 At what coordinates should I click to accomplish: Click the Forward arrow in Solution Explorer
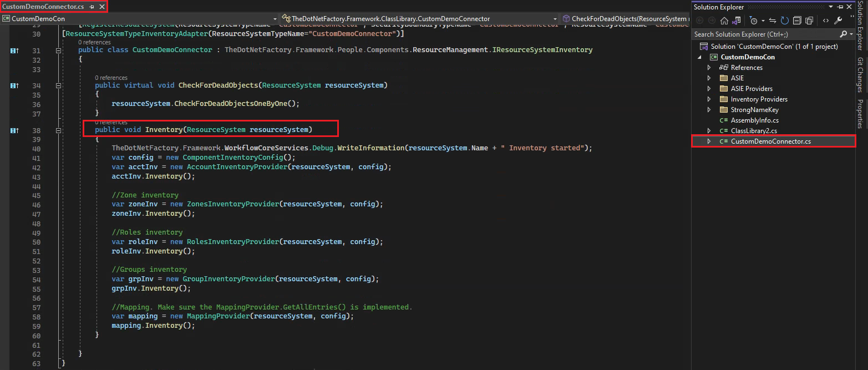tap(712, 21)
